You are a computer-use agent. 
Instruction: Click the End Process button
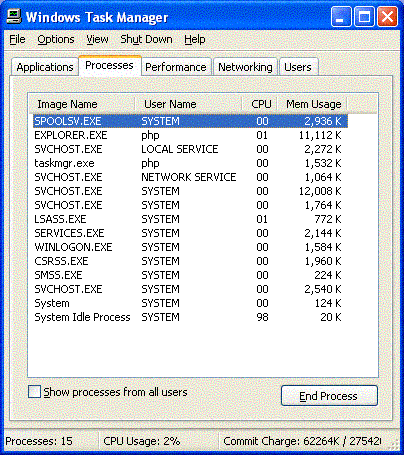(x=329, y=396)
